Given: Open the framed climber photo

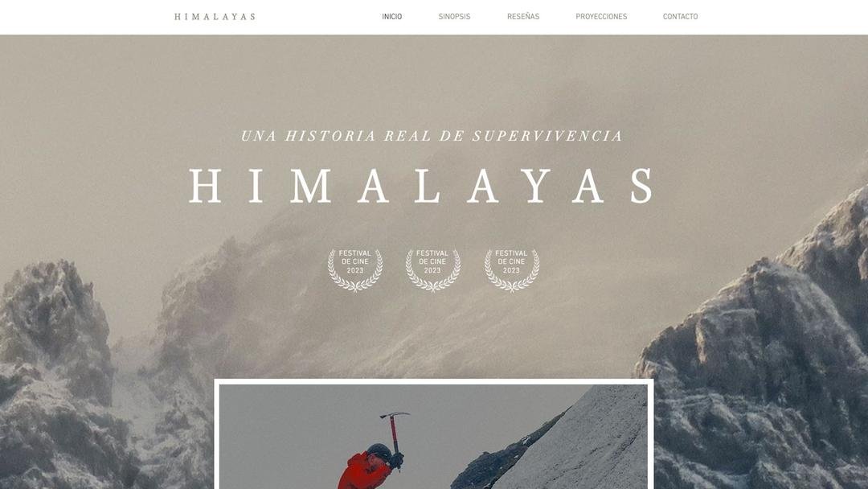Looking at the screenshot, I should (x=433, y=434).
